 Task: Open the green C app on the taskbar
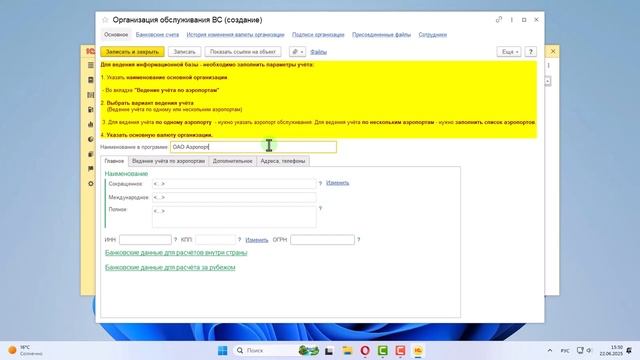[382, 351]
